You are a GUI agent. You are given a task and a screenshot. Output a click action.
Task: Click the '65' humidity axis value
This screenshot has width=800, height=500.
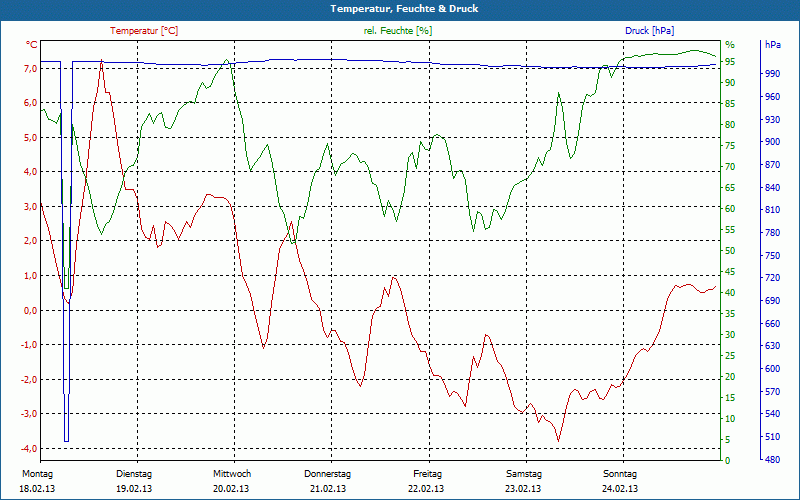(x=730, y=188)
